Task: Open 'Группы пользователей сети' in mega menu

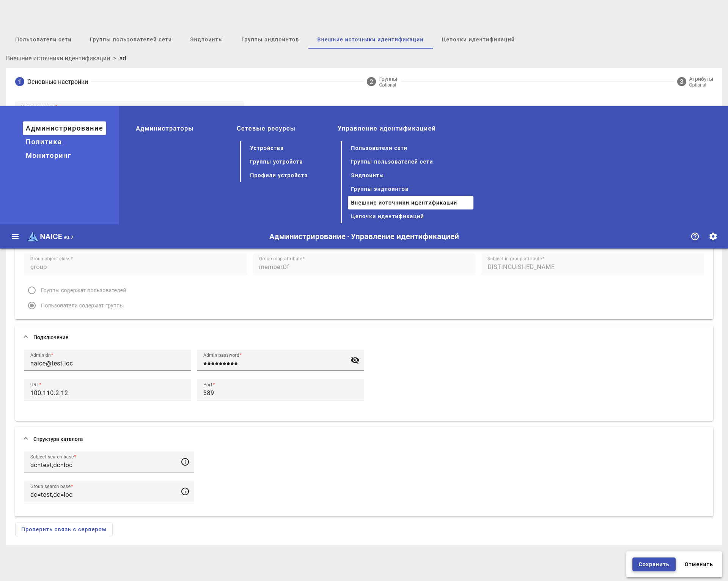Action: 392,162
